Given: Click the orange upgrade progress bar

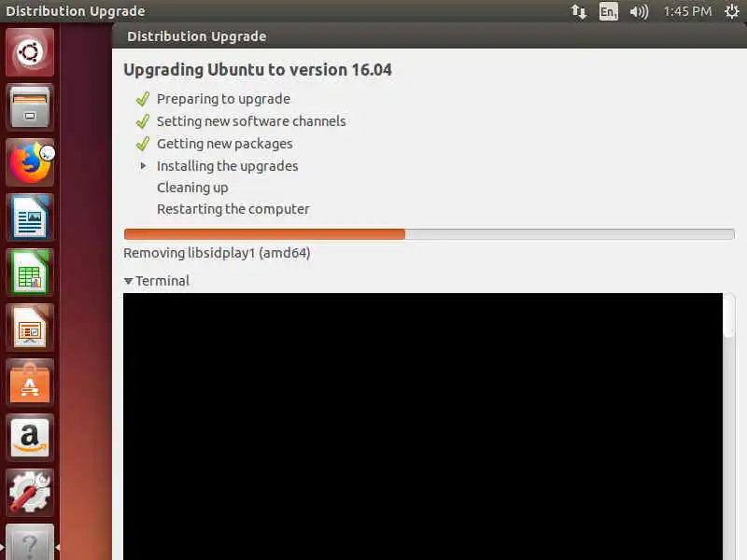Looking at the screenshot, I should (429, 234).
